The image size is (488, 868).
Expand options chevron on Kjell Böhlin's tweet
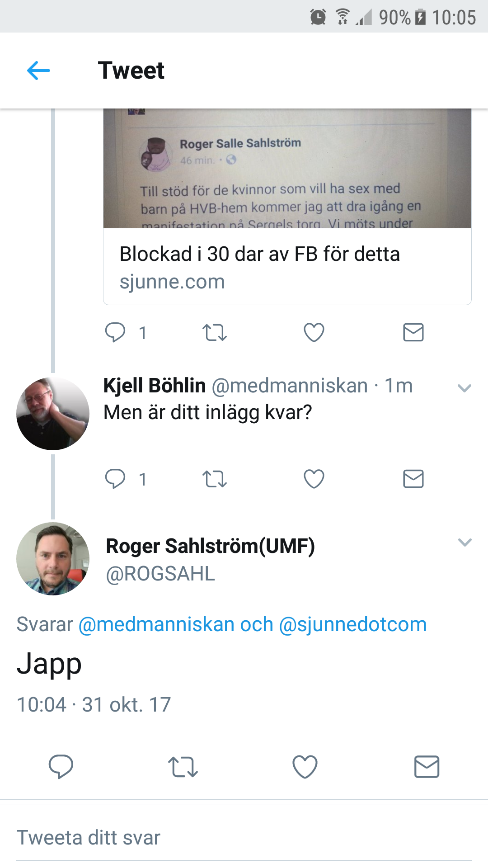point(465,388)
